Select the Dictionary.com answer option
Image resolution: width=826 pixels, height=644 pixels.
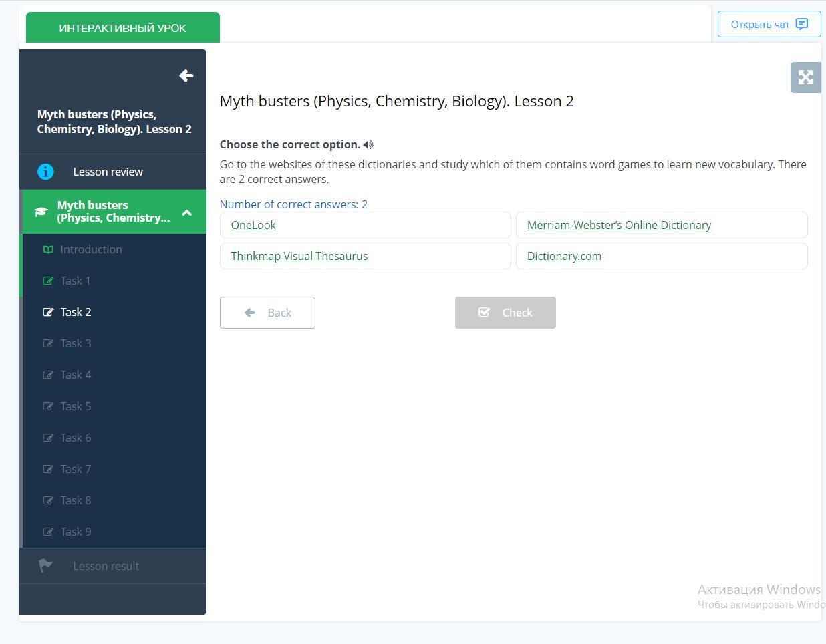click(x=662, y=256)
